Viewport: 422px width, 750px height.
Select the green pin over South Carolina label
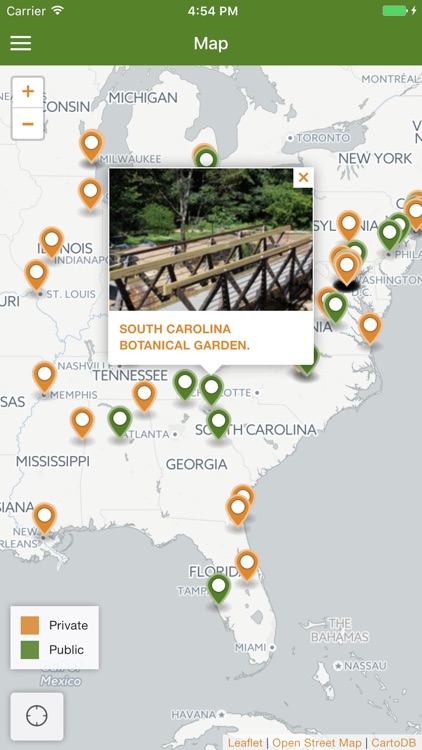click(219, 423)
